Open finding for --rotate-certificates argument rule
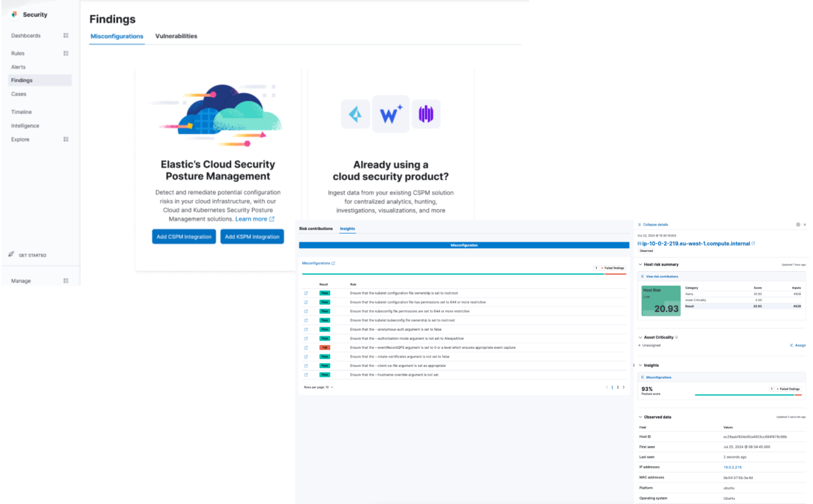The height and width of the screenshot is (504, 813). click(306, 357)
